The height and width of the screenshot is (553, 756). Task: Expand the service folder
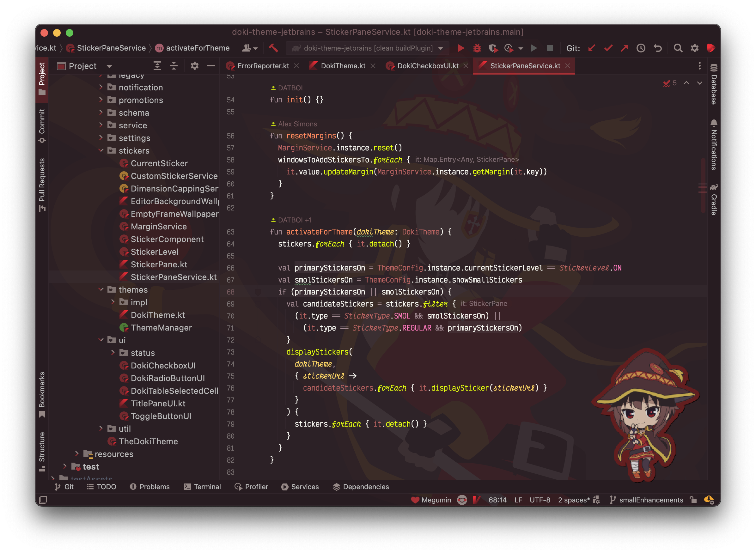pyautogui.click(x=101, y=125)
